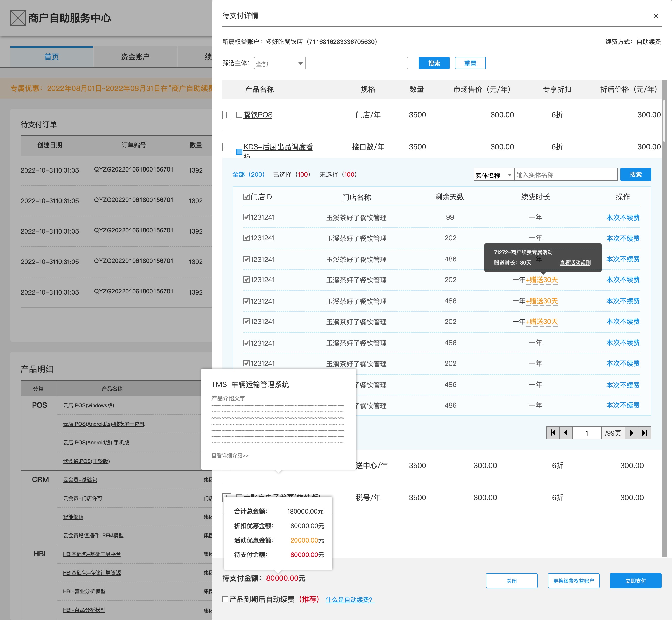Screen dimensions: 672x620
Task: Click 本次不续费 for the 99-day store
Action: 623,218
